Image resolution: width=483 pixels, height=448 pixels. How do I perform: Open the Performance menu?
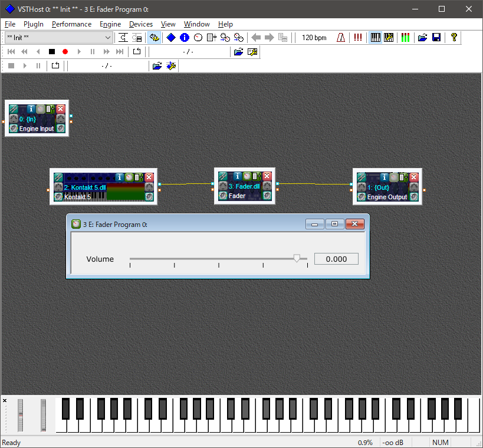coord(71,24)
